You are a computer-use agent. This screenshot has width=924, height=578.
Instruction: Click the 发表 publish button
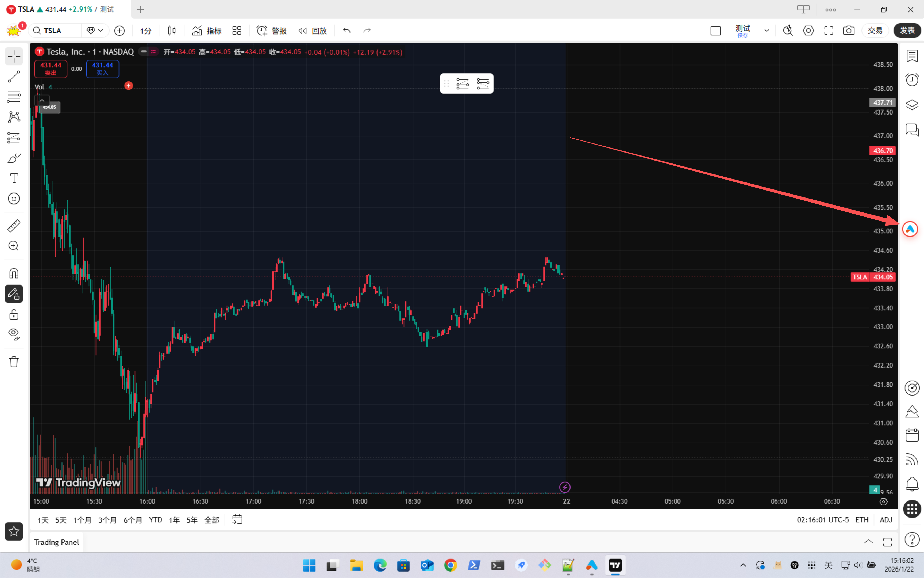tap(907, 31)
